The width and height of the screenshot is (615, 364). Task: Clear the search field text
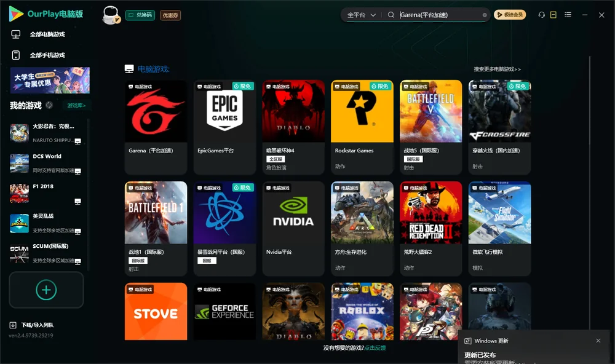(x=485, y=15)
